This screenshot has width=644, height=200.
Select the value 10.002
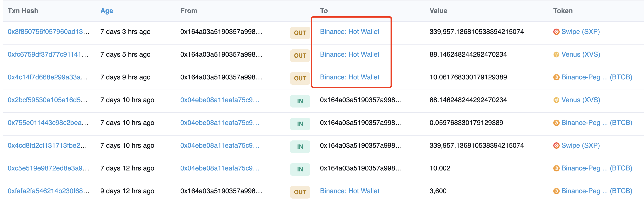440,168
